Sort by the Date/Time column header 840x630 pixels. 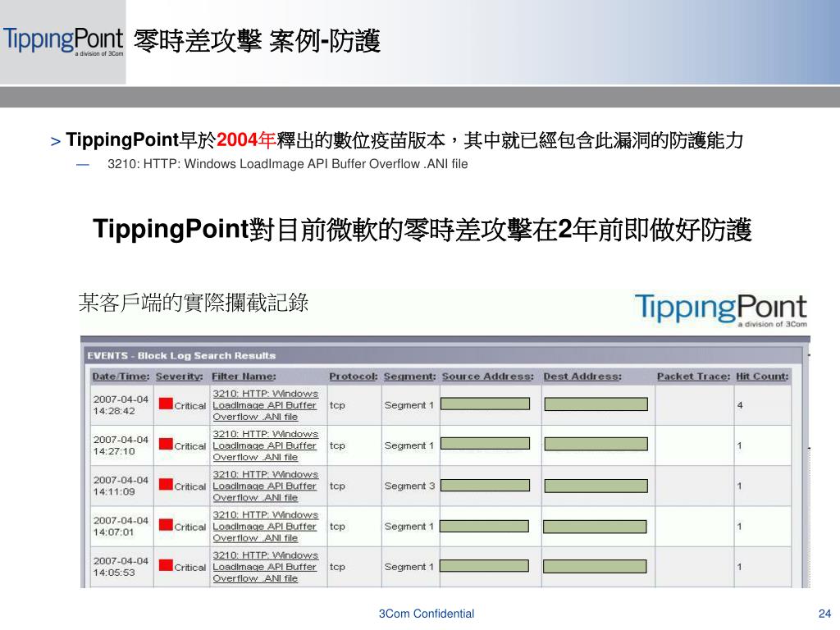coord(121,376)
